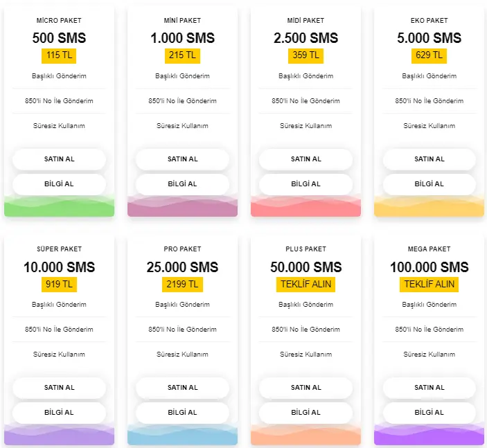
Task: Buy the Mega Paket 100.000 SMS
Action: pos(430,388)
